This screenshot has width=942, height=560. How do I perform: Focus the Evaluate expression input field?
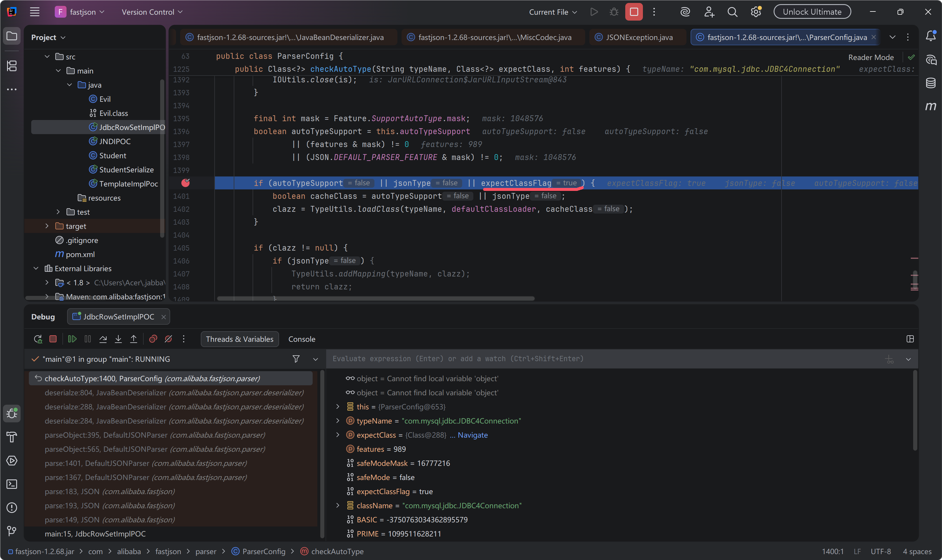[x=604, y=359]
